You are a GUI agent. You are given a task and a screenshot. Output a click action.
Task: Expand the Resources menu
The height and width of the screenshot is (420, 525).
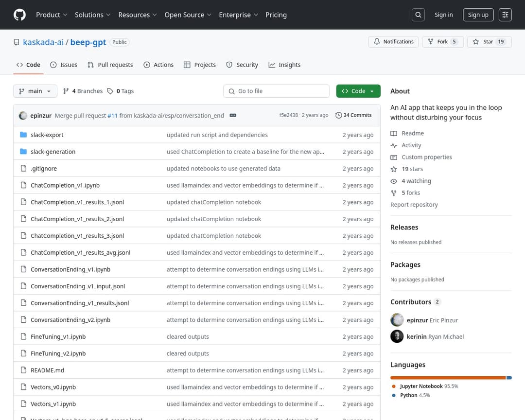click(137, 15)
